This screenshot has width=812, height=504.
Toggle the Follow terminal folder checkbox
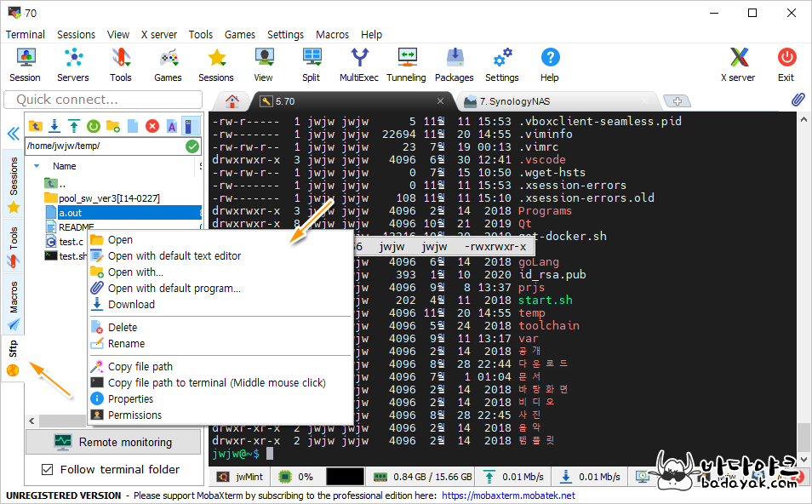tap(47, 469)
